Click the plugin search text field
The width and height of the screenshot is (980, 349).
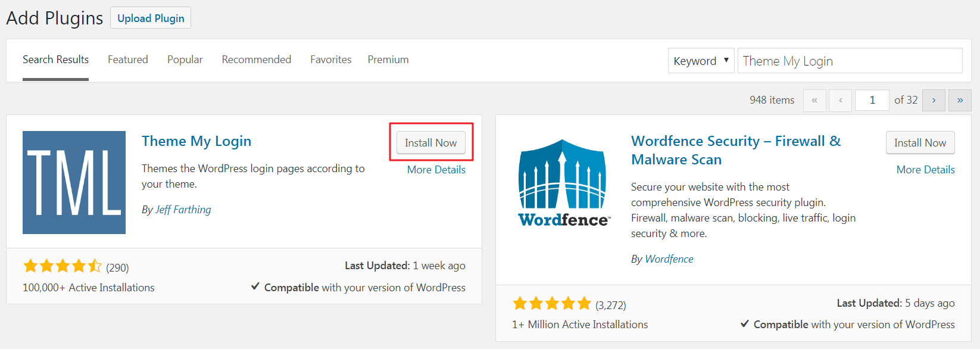click(850, 61)
